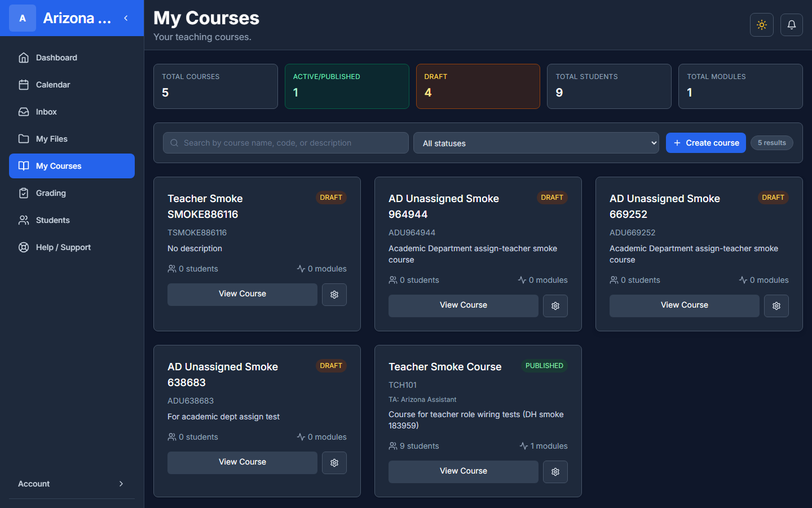This screenshot has height=508, width=812.
Task: Open settings gear for AD Unassigned Smoke 669252
Action: (x=776, y=306)
